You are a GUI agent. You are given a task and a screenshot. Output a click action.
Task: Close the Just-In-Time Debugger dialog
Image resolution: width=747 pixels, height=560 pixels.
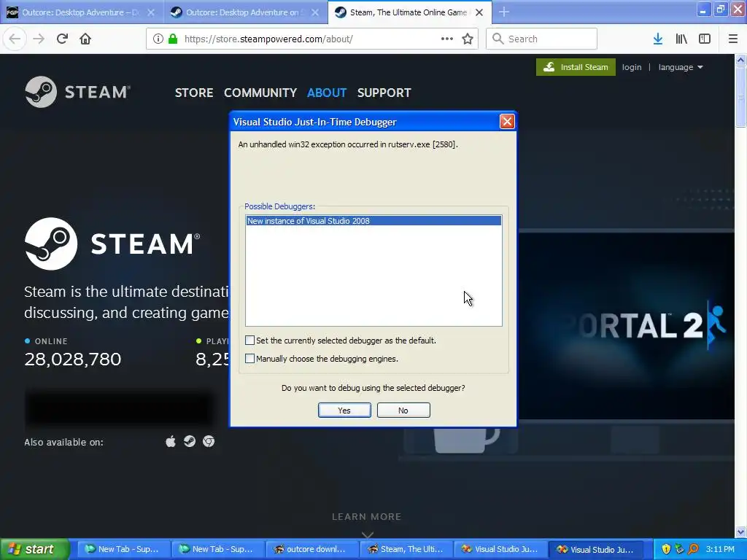coord(507,122)
